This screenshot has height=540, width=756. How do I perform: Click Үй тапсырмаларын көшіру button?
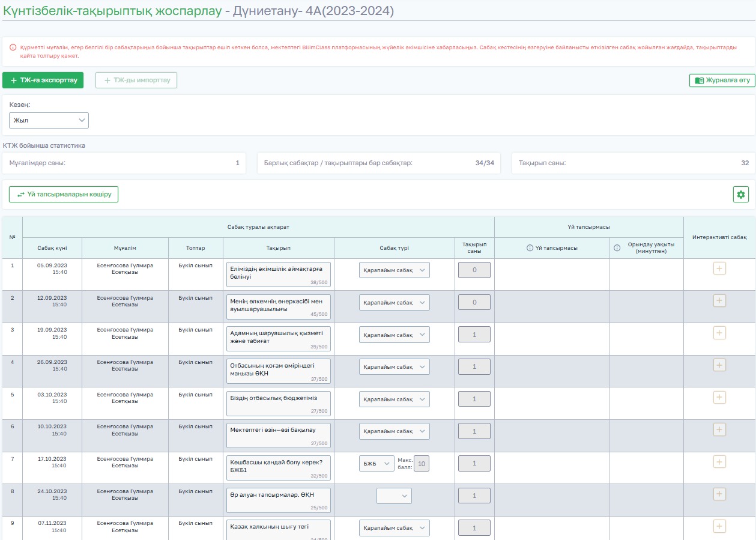click(64, 195)
